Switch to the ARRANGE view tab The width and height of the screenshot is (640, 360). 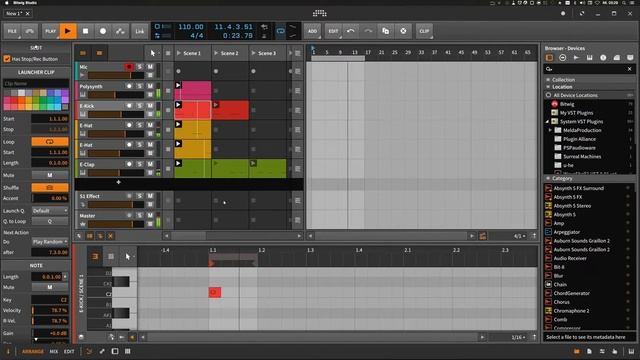tap(33, 351)
